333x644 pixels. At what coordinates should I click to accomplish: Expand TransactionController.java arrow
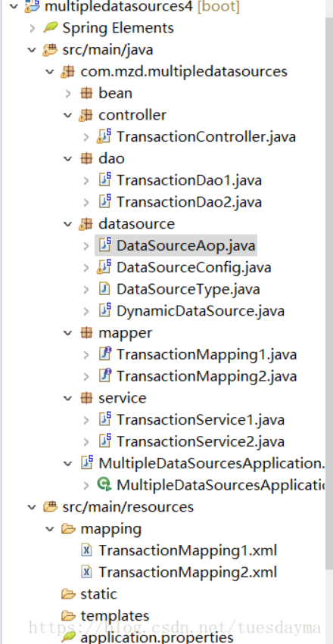pos(86,137)
